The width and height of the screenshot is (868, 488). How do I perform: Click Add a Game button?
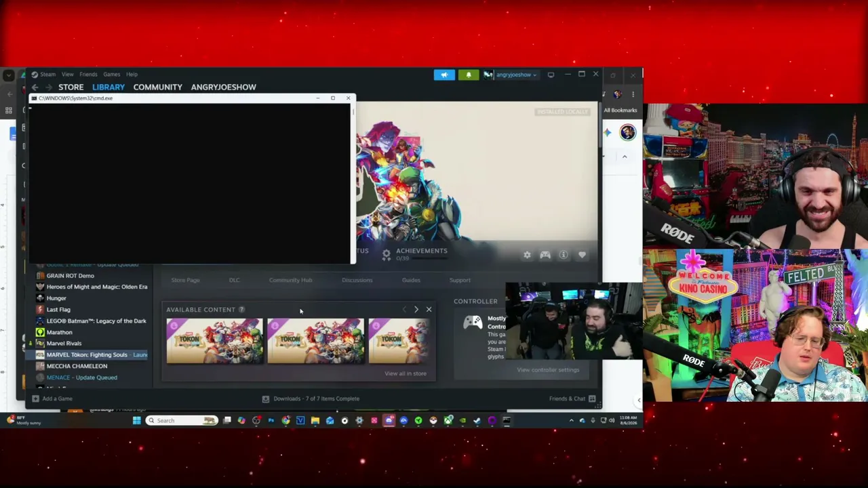(52, 399)
